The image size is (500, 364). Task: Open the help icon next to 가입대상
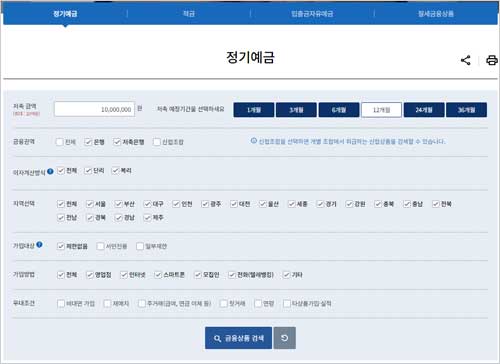coord(39,245)
